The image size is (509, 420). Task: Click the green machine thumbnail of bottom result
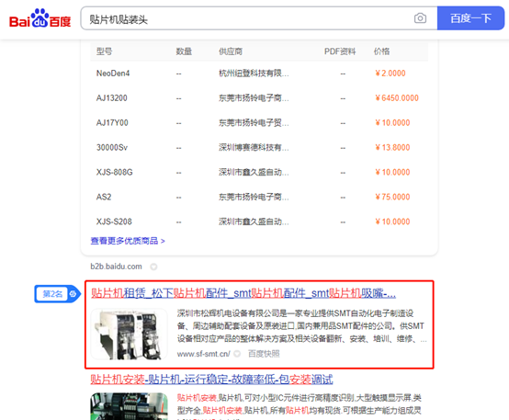pos(129,406)
